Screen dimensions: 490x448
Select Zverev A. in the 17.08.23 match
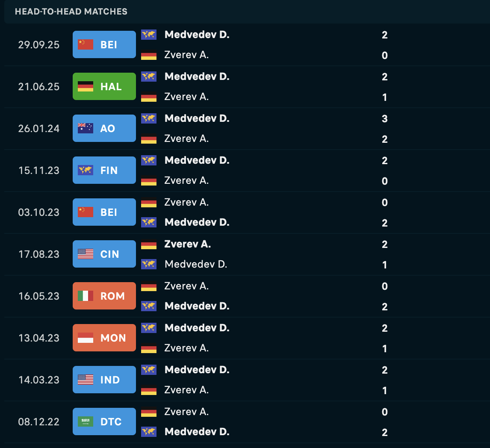coord(188,244)
